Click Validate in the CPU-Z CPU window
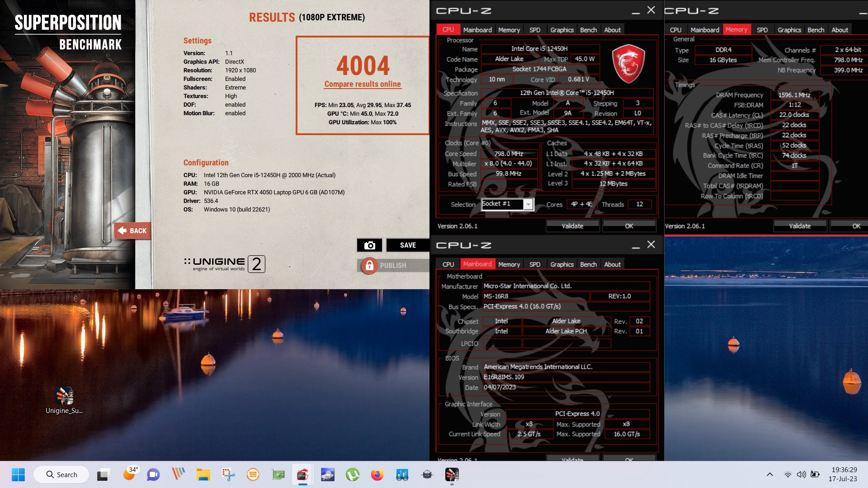 click(572, 226)
